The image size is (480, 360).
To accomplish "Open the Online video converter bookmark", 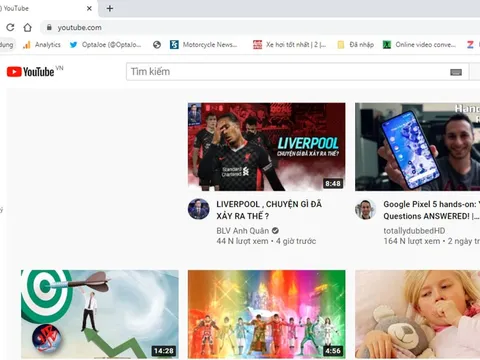I will pyautogui.click(x=419, y=45).
